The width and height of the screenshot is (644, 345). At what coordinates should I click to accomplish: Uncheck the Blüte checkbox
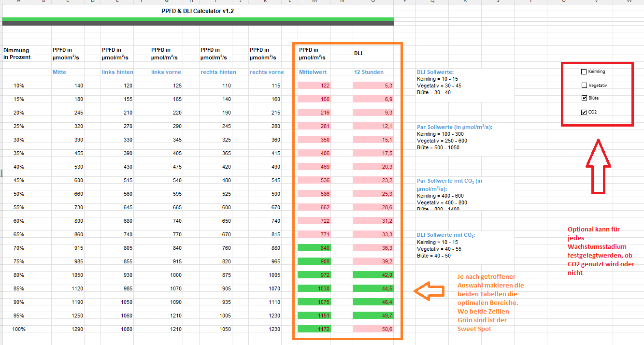(x=584, y=99)
